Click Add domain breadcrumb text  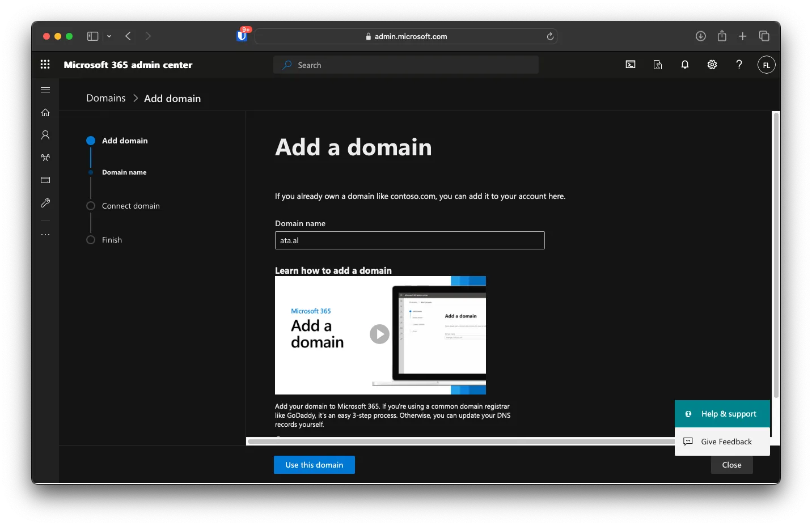coord(172,99)
